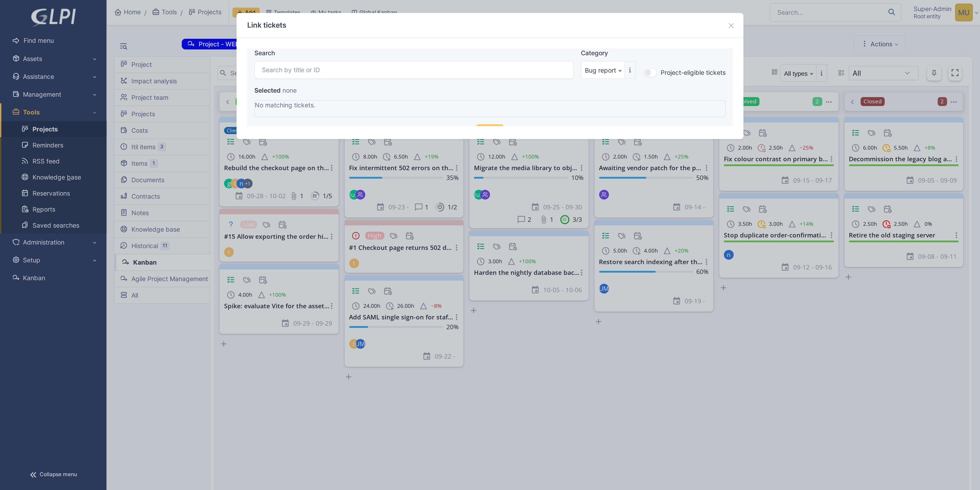The height and width of the screenshot is (490, 980).
Task: Click the list-search icon above the tabs
Action: click(x=123, y=46)
